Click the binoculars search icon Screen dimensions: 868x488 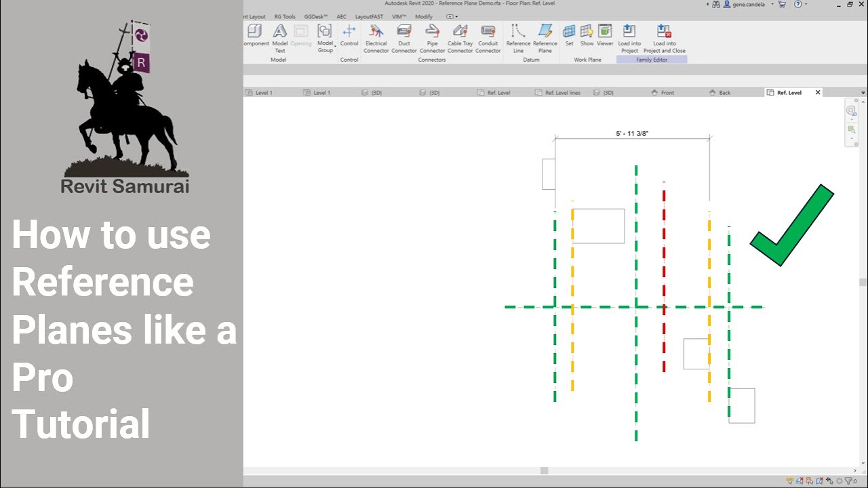[716, 4]
